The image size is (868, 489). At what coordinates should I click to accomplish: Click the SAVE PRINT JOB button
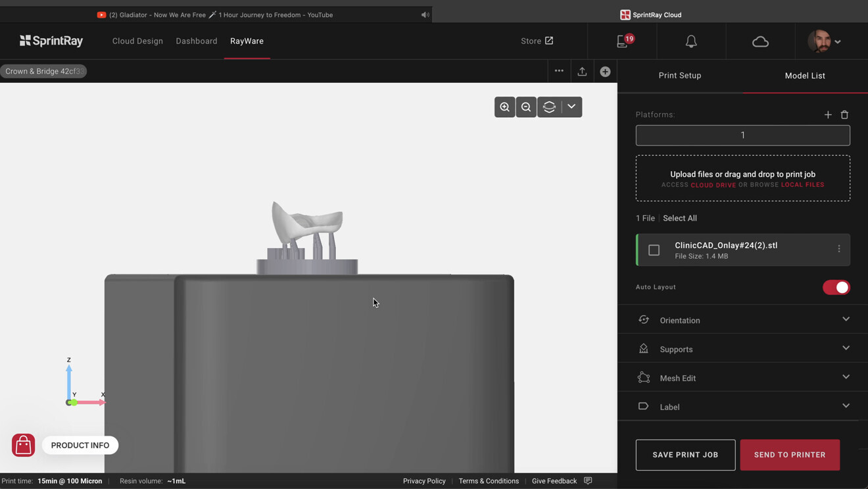pos(685,455)
